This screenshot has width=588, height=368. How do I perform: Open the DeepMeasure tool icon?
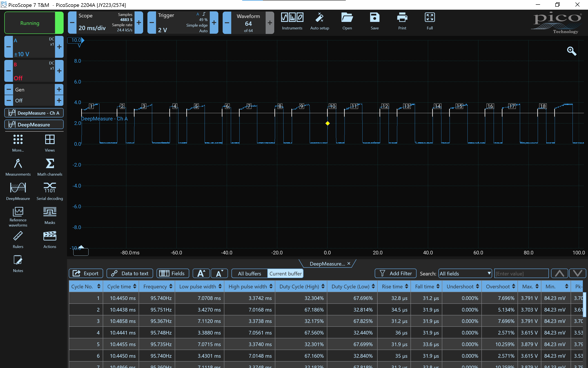[18, 191]
